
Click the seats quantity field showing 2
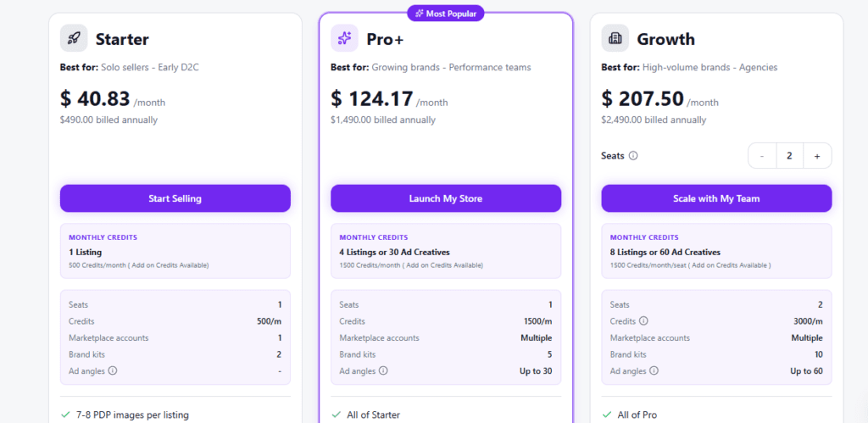789,156
